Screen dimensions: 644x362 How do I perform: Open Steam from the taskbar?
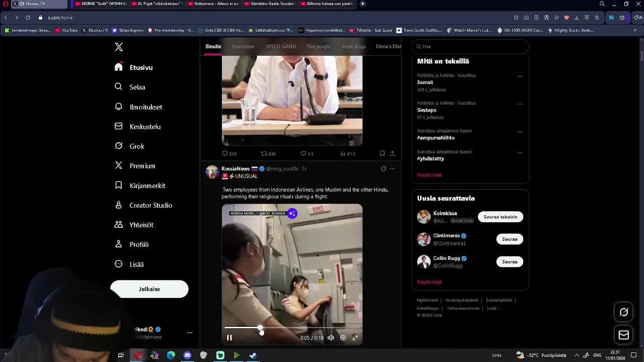[253, 355]
